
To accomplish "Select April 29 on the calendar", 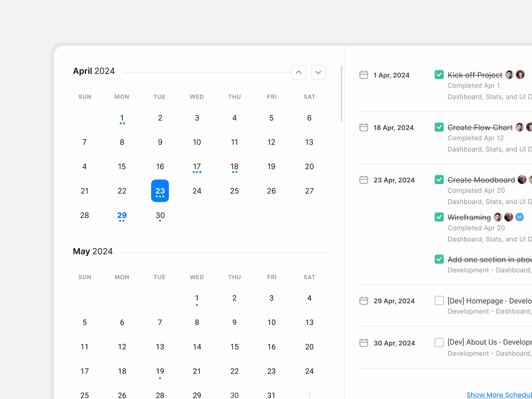I will tap(122, 215).
